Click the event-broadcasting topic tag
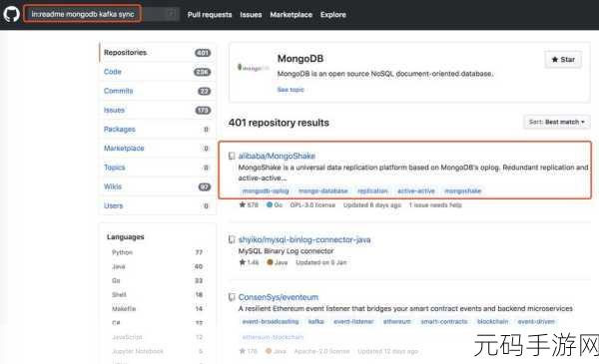Screen dimensions: 599x364 tap(271, 322)
